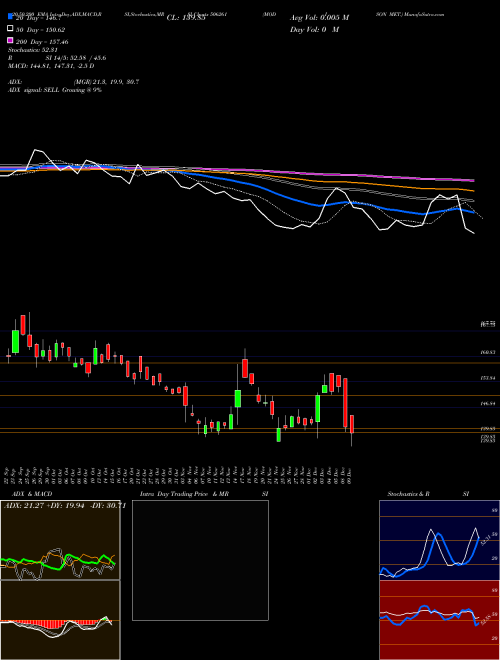Click the 'CL: 139.85' closing price text
The width and height of the screenshot is (500, 660).
pyautogui.click(x=186, y=18)
